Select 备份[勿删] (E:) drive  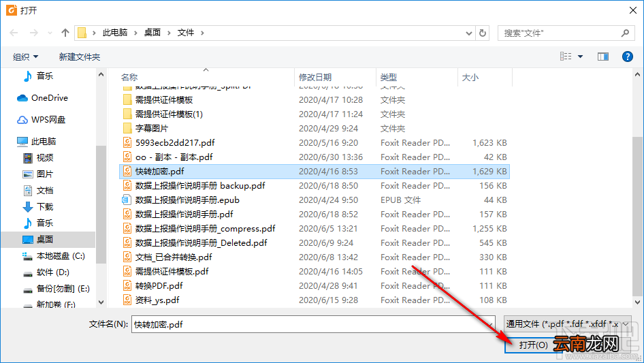pos(56,289)
